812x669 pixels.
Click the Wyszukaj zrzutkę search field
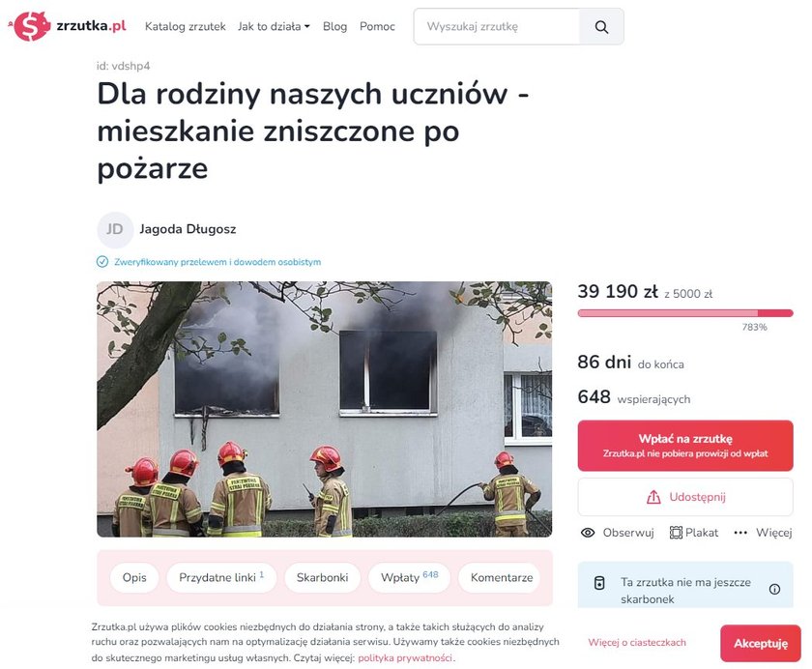496,26
